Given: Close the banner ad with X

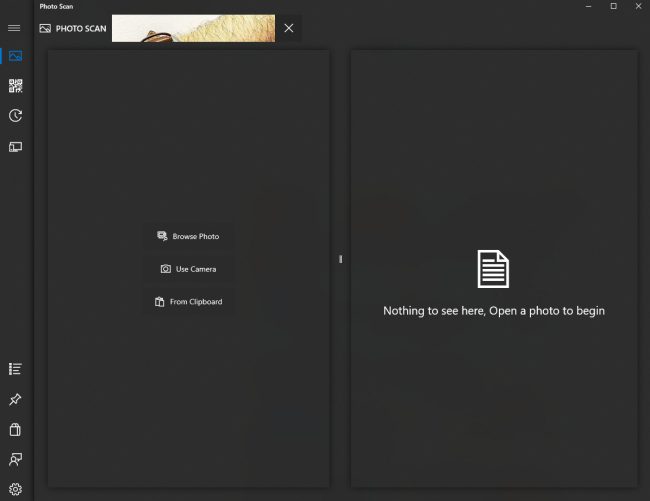Looking at the screenshot, I should (x=289, y=28).
